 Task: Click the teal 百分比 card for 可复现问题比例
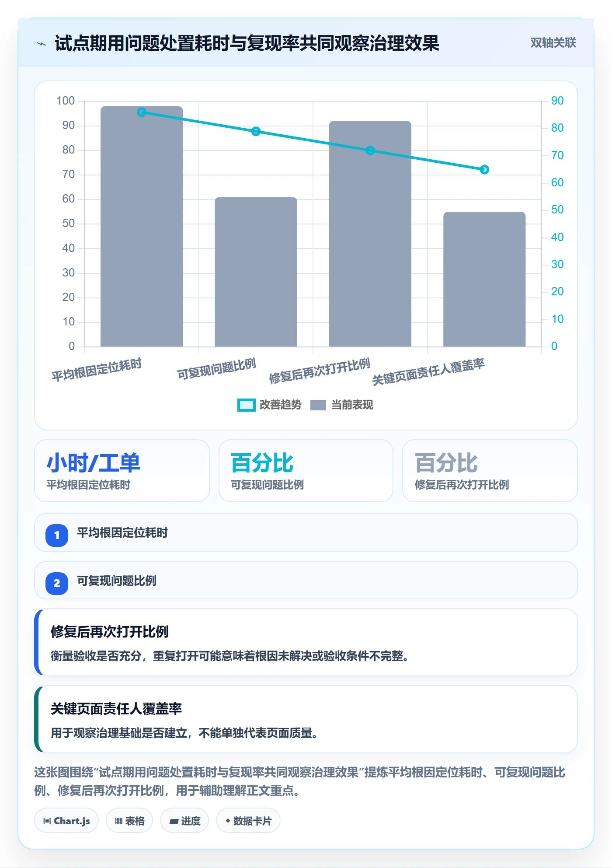[x=306, y=471]
